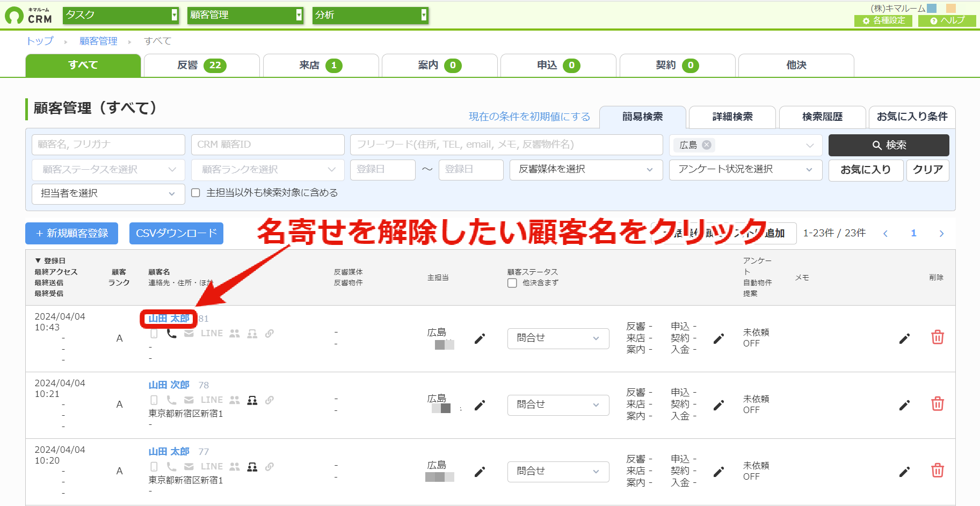Switch to the 来店 tab

[x=321, y=66]
